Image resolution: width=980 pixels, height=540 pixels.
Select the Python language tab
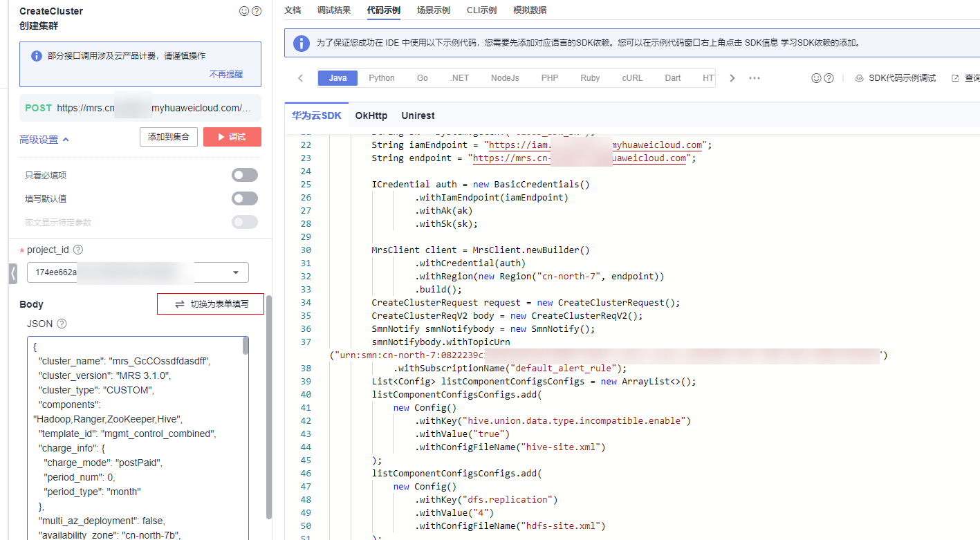pyautogui.click(x=382, y=78)
